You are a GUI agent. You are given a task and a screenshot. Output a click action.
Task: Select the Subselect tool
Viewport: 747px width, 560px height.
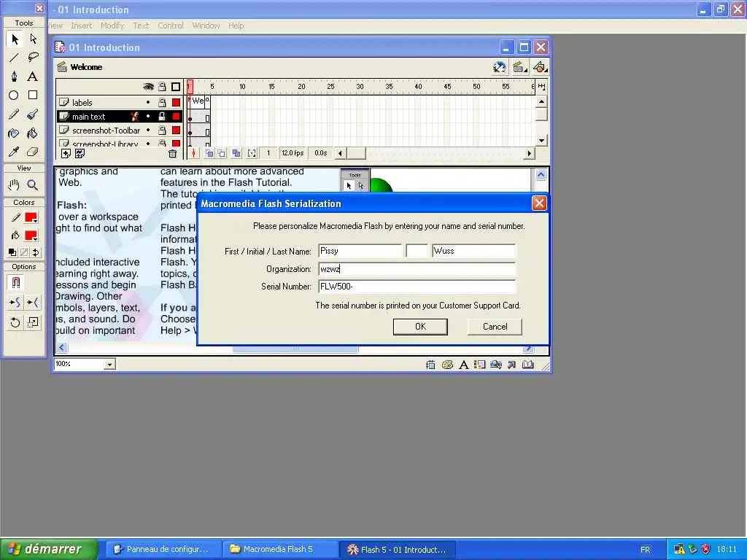pos(33,39)
